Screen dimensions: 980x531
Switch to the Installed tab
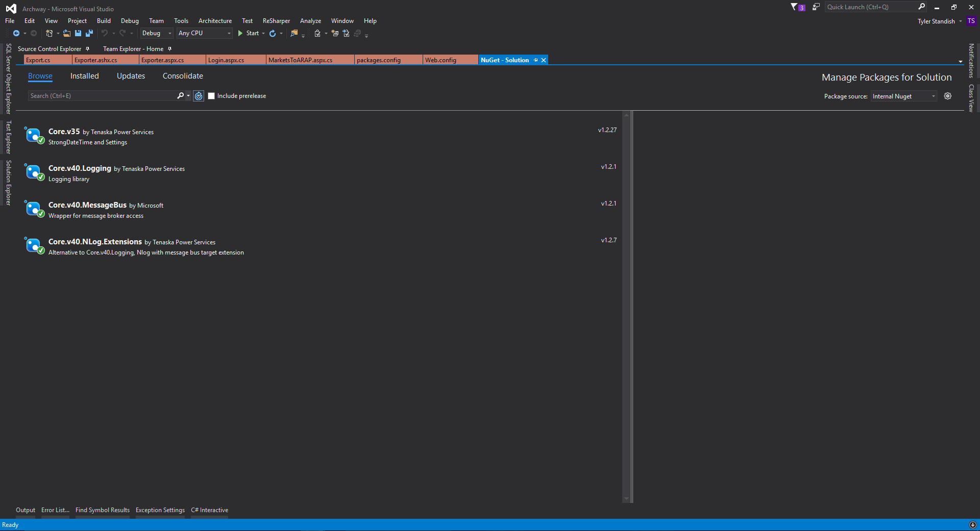[x=85, y=76]
